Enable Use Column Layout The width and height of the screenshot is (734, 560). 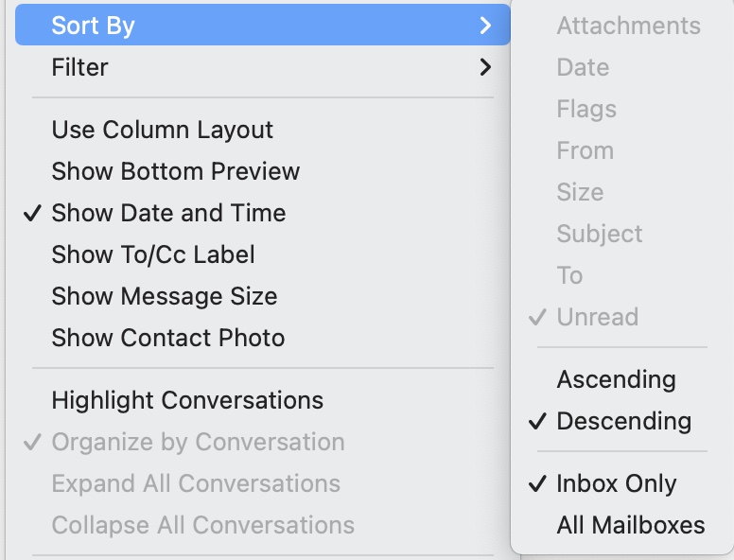point(162,130)
